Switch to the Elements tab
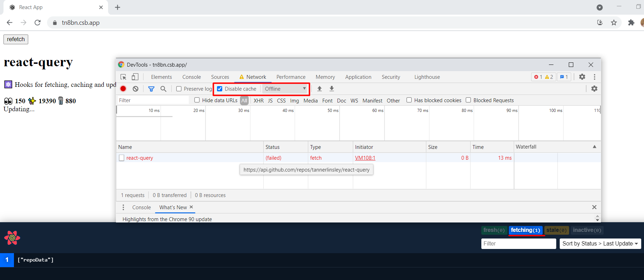Image resolution: width=644 pixels, height=280 pixels. click(x=162, y=77)
